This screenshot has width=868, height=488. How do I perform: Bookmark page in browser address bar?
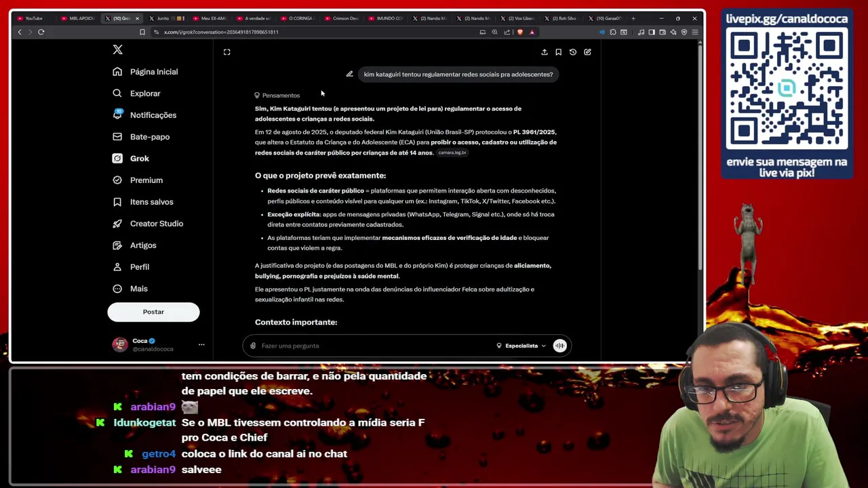point(142,32)
